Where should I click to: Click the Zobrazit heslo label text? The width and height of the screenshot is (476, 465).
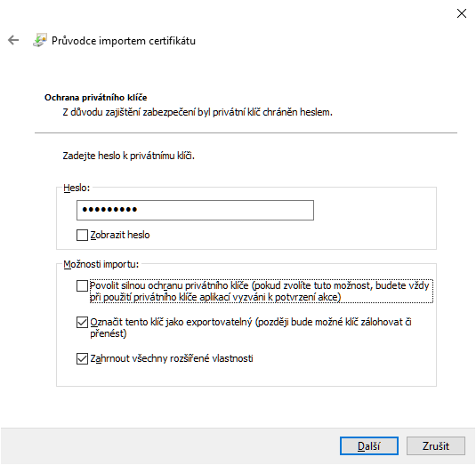click(120, 235)
